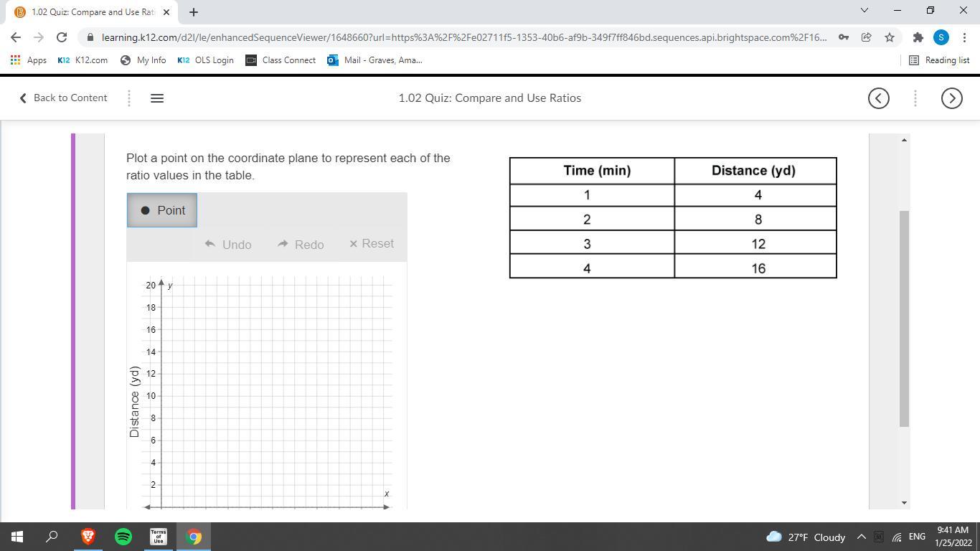Share this page icon in address bar

[x=867, y=37]
